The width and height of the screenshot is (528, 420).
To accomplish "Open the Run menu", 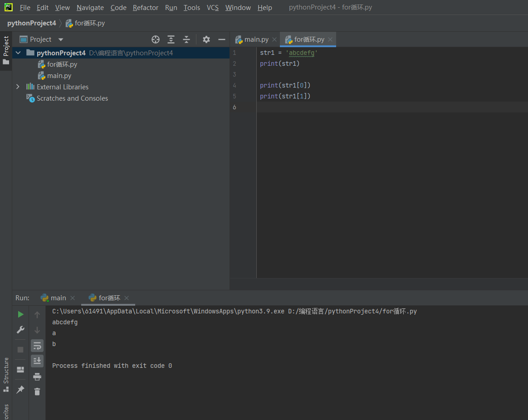I will pyautogui.click(x=171, y=7).
